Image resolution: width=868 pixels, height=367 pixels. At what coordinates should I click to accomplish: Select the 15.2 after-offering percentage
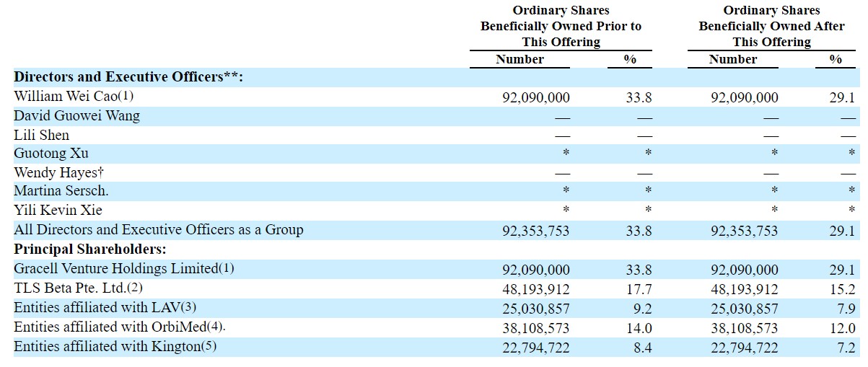pos(843,290)
